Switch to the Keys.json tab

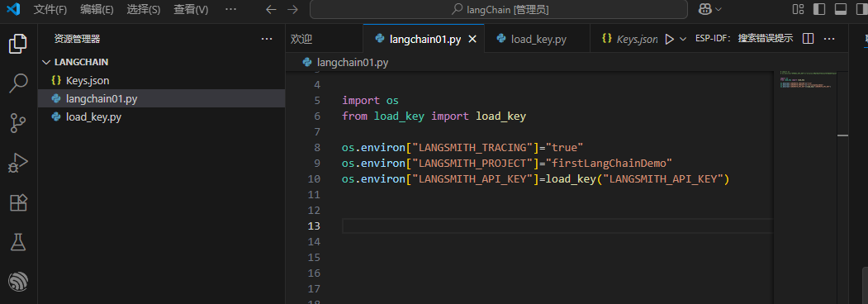point(629,39)
